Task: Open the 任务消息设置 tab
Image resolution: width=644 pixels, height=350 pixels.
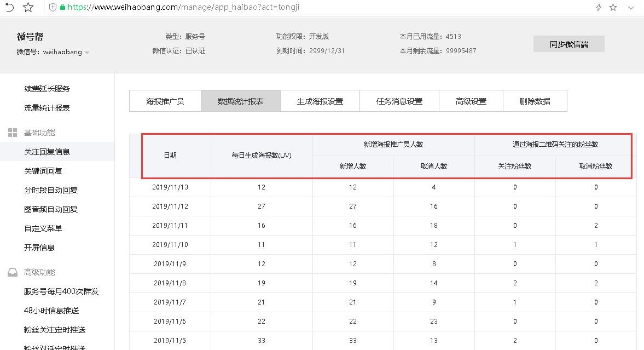Action: click(399, 101)
